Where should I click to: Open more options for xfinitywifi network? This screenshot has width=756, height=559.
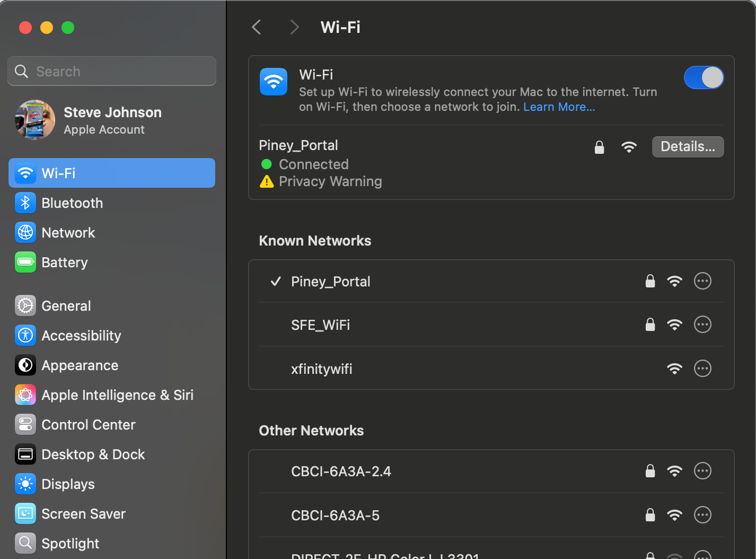(x=702, y=369)
